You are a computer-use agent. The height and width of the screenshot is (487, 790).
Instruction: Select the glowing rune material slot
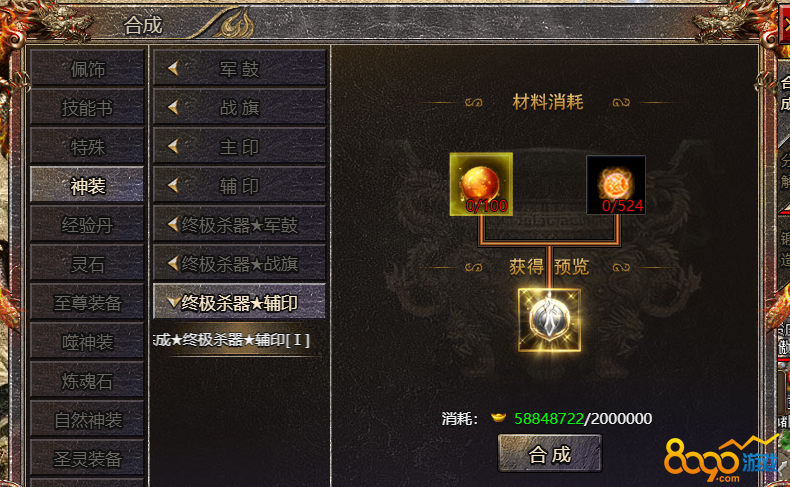[x=616, y=184]
